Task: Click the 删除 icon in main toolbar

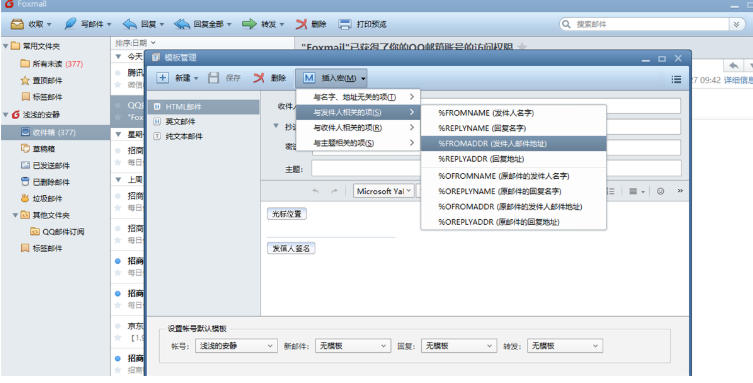Action: pos(301,24)
